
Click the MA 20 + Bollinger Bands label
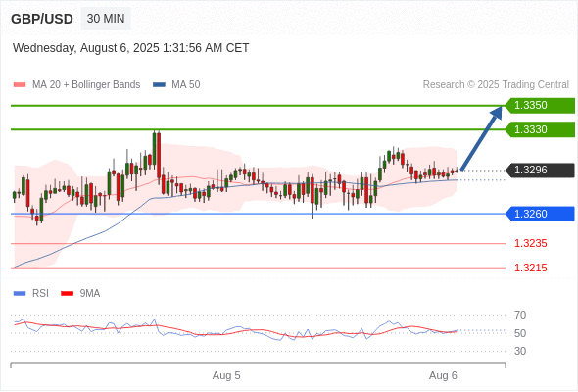86,85
